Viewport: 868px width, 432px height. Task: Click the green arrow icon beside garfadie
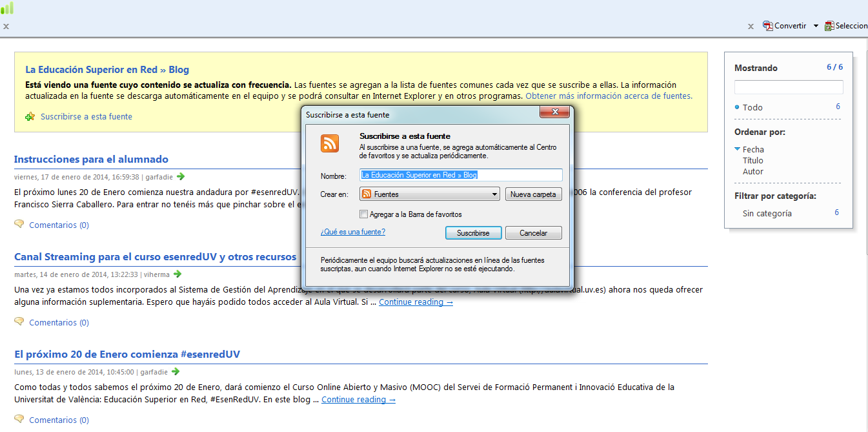179,176
